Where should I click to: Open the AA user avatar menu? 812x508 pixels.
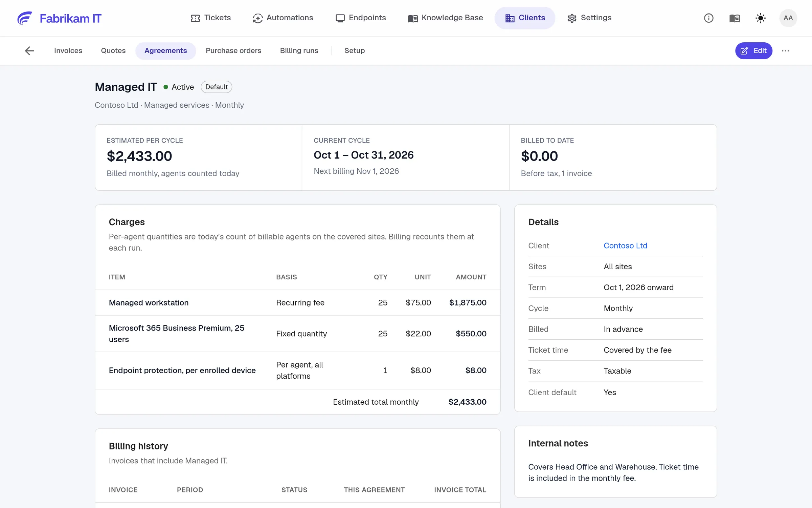click(x=788, y=18)
